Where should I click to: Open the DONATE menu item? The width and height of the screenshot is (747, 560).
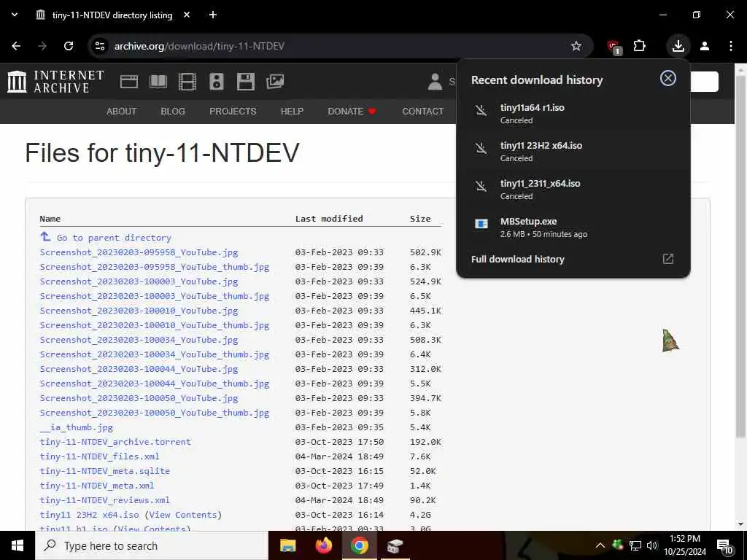pos(352,112)
